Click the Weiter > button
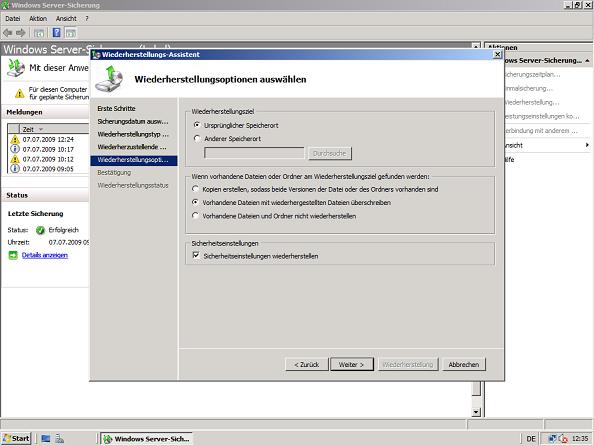 (352, 364)
